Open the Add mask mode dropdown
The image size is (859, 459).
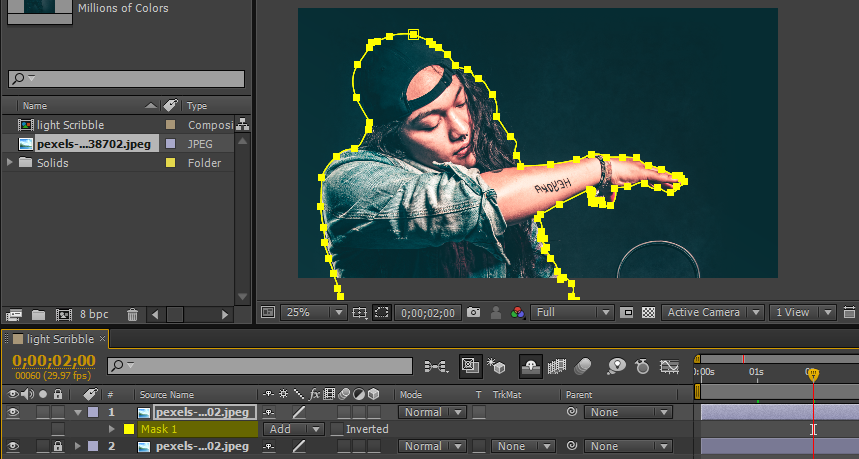294,429
